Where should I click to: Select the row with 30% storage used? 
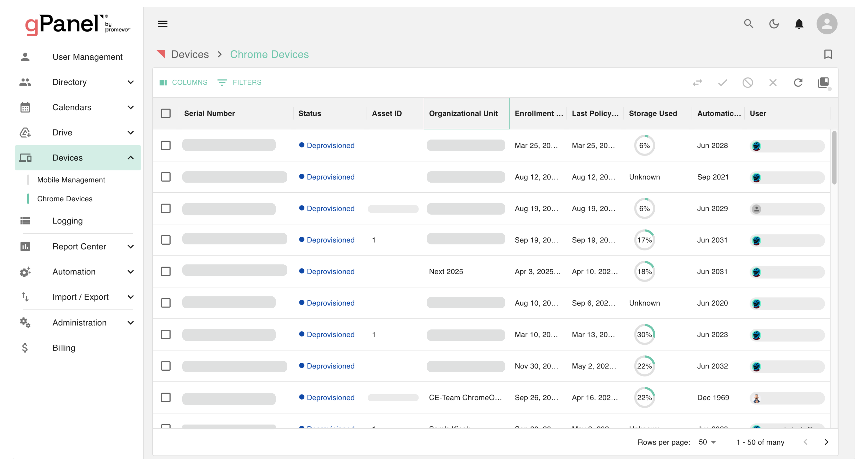click(x=166, y=335)
